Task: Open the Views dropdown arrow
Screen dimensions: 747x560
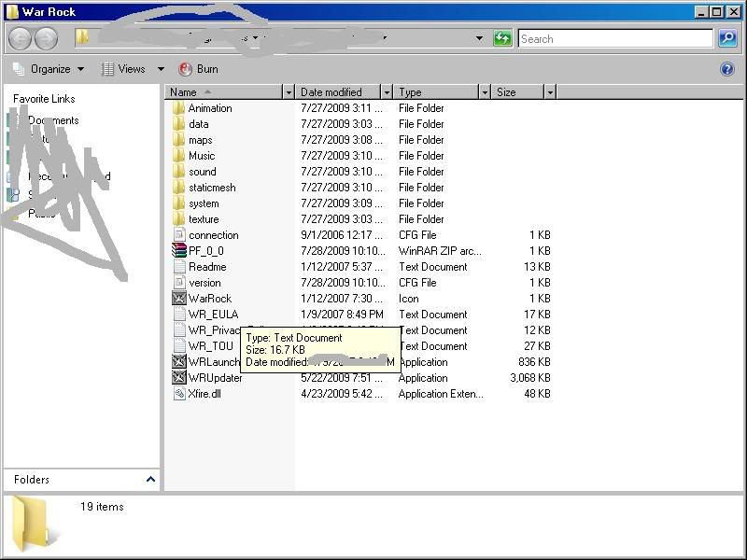Action: click(161, 69)
